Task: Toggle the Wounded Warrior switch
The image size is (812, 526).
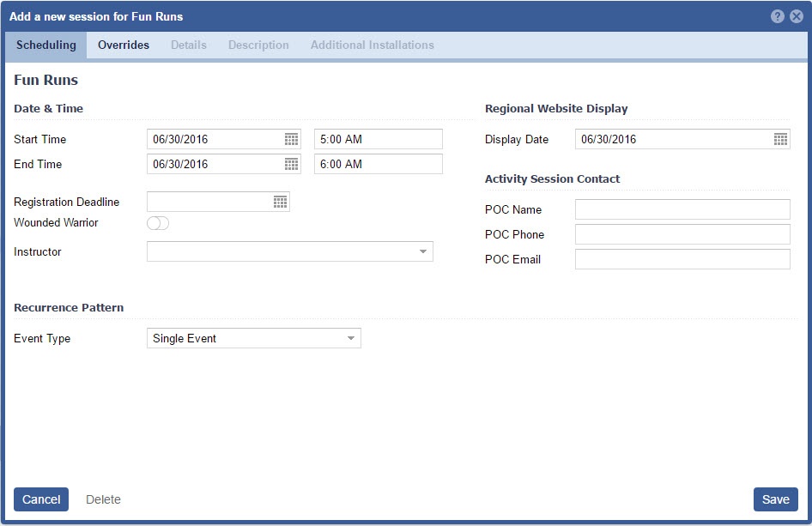Action: point(158,223)
